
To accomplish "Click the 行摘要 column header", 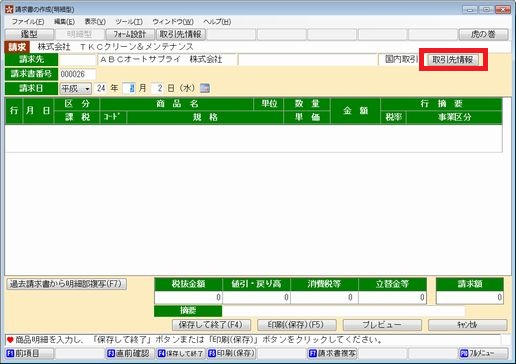I will [x=441, y=104].
